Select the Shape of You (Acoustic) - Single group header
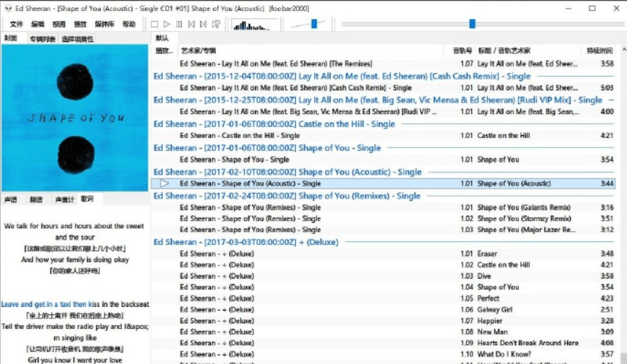The width and height of the screenshot is (627, 364). (x=384, y=172)
